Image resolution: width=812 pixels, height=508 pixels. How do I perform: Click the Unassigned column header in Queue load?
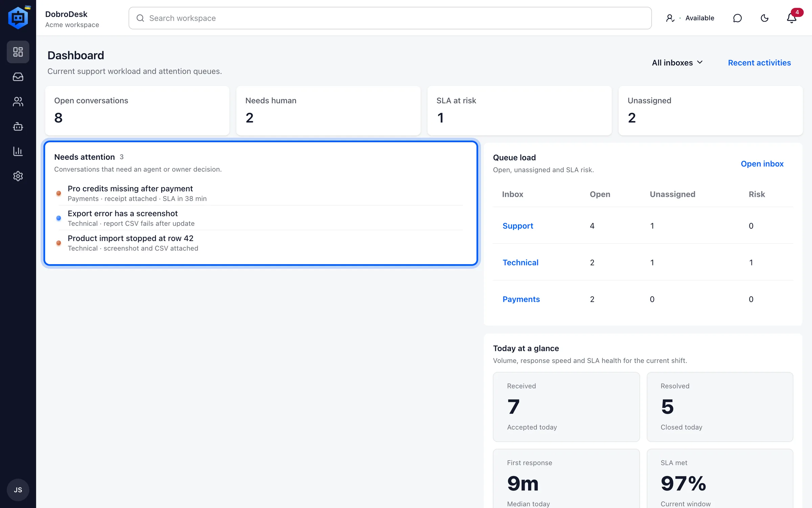(x=672, y=194)
